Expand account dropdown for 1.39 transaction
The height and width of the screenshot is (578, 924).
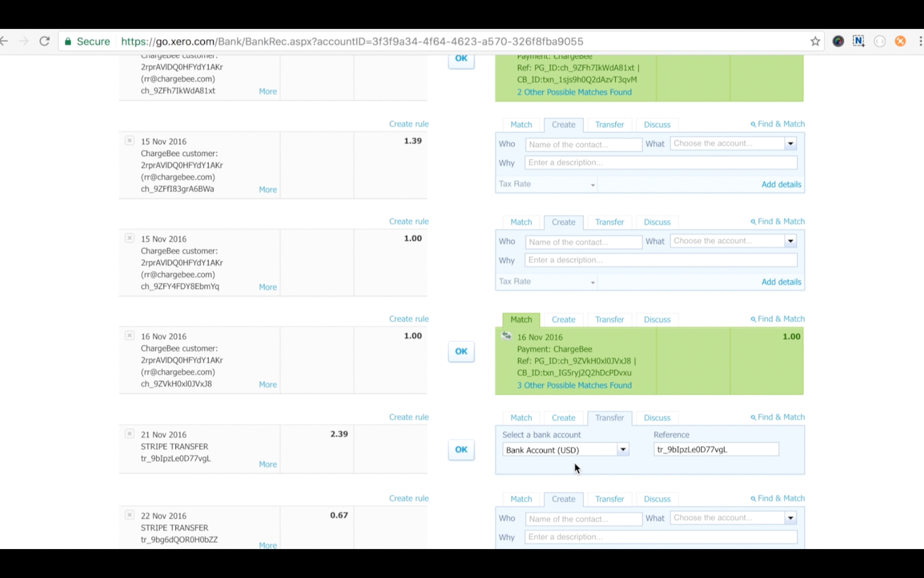790,144
